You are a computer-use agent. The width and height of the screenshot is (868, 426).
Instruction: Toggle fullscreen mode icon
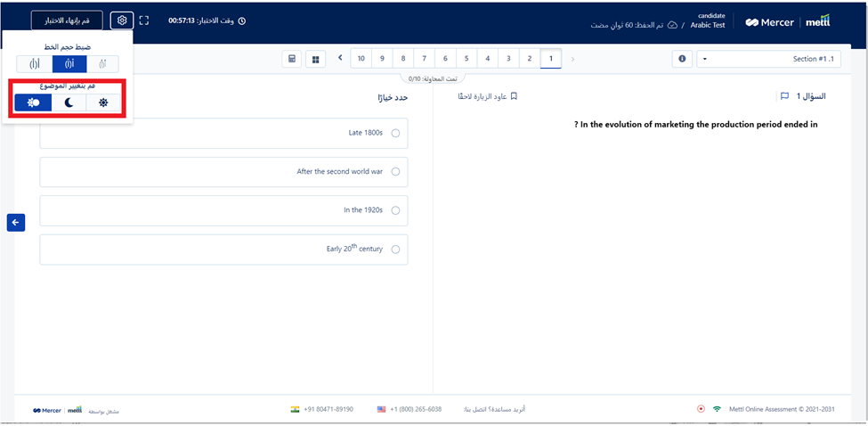point(144,20)
